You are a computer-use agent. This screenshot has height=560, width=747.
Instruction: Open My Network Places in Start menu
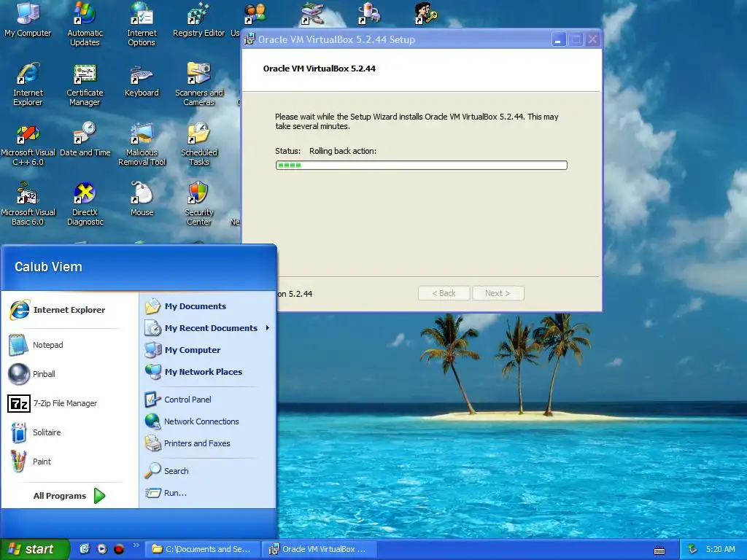tap(207, 372)
